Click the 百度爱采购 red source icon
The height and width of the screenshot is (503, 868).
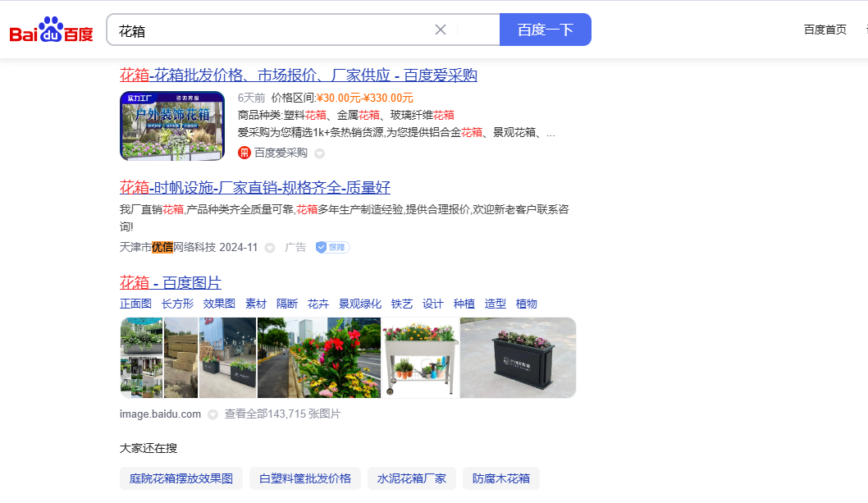[244, 153]
